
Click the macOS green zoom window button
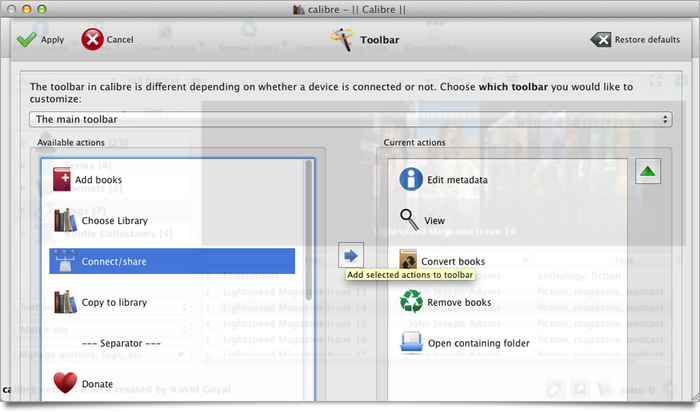tap(42, 9)
